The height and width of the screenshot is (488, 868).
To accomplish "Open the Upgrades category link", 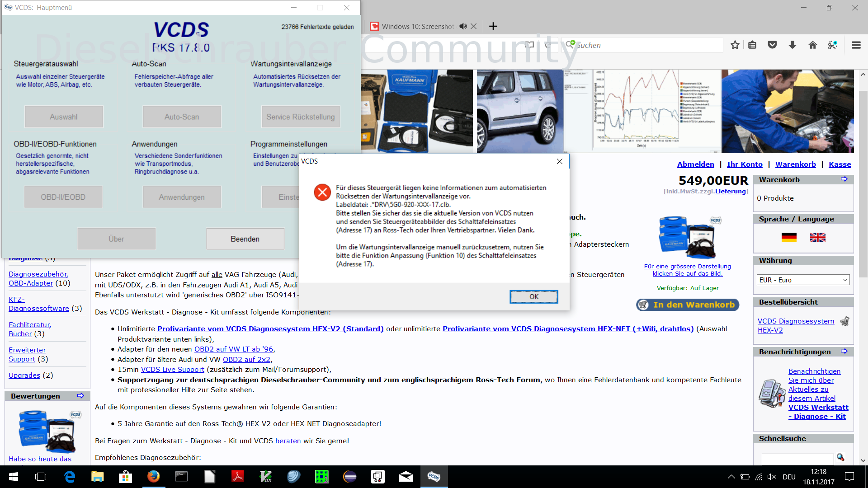I will (x=24, y=375).
